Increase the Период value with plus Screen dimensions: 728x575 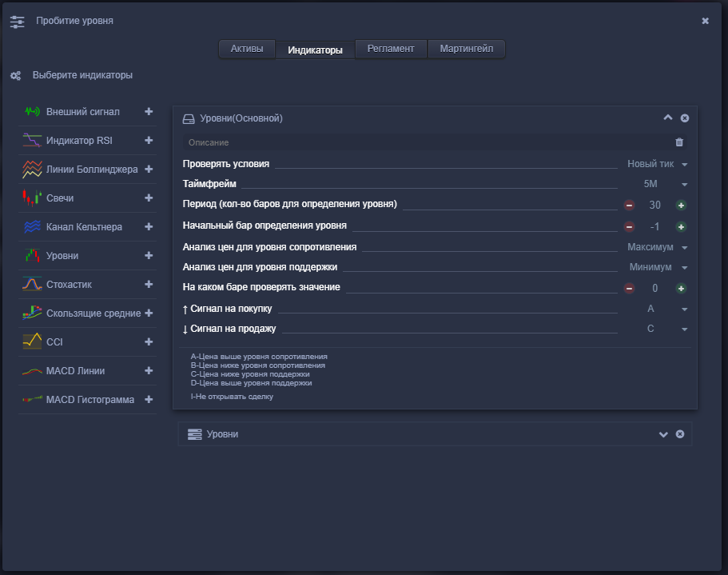[x=681, y=205]
